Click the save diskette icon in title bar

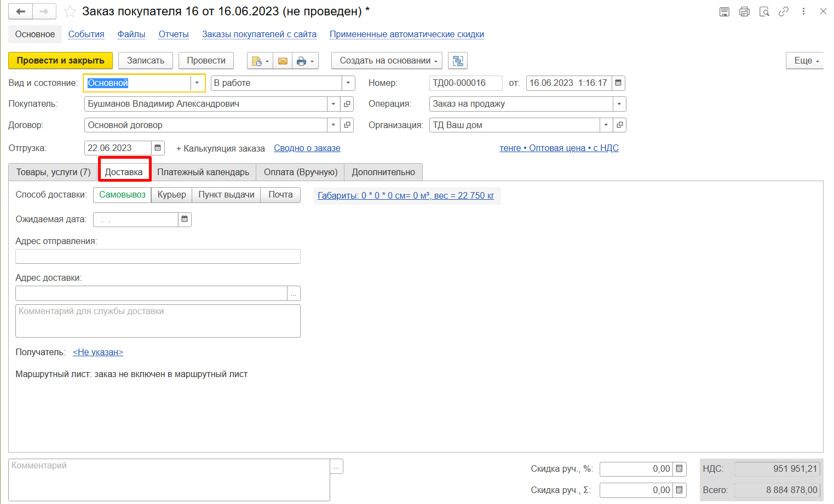(724, 11)
